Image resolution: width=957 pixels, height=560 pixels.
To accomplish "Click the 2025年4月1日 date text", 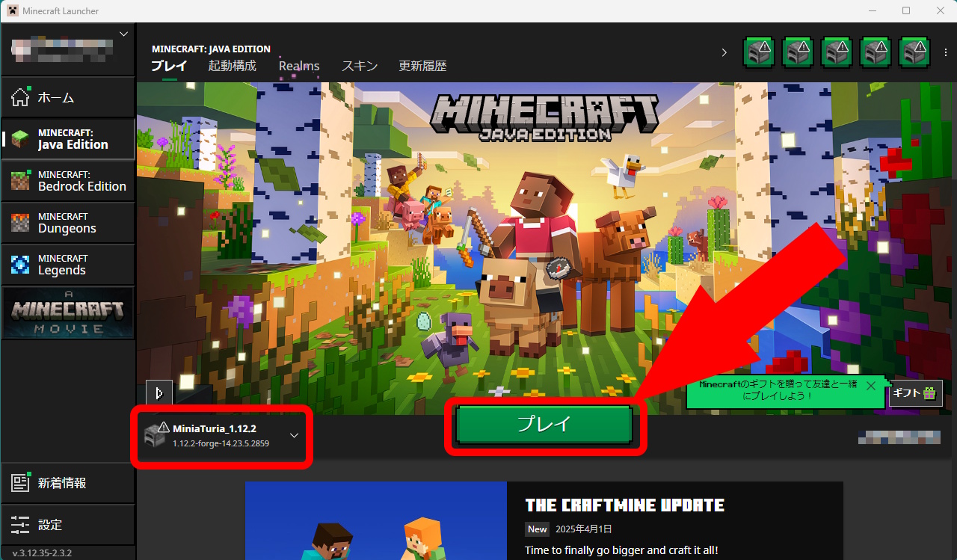I will click(584, 529).
